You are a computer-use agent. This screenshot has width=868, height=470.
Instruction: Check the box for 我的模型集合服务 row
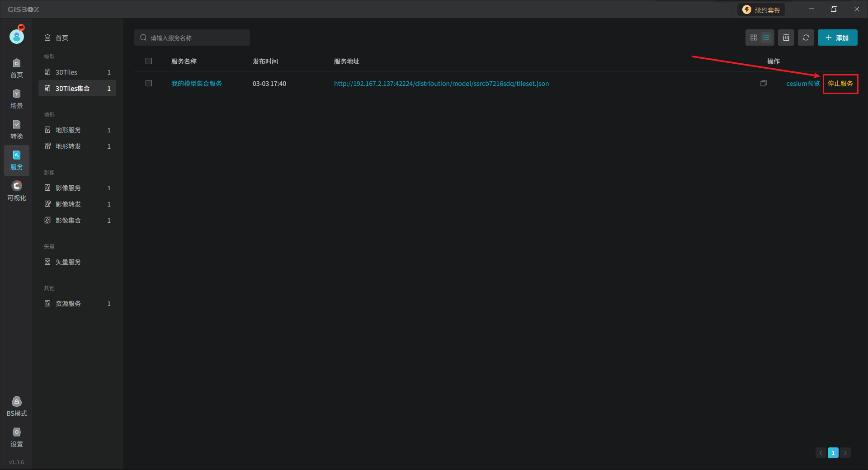click(x=149, y=83)
